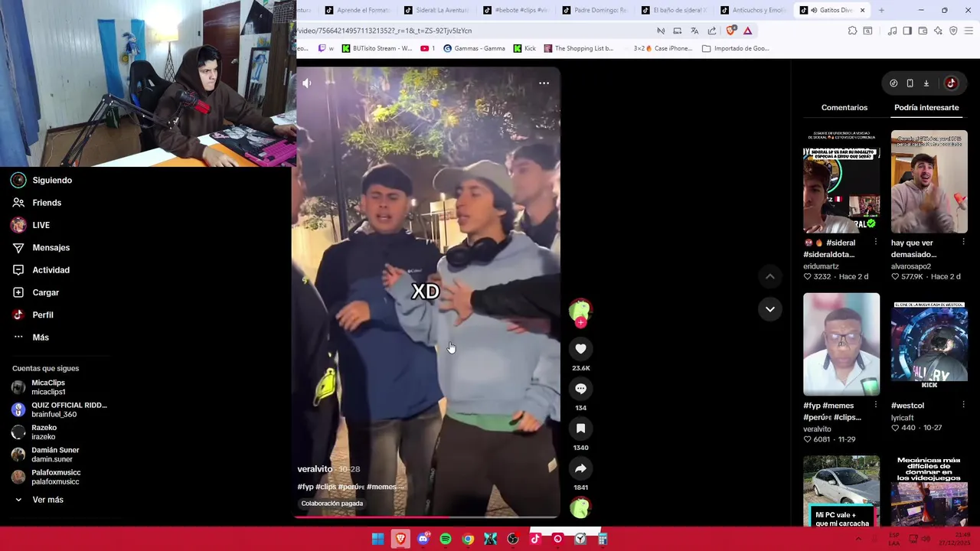980x551 pixels.
Task: Open the #westcol lyricaft thumbnail
Action: pyautogui.click(x=929, y=344)
